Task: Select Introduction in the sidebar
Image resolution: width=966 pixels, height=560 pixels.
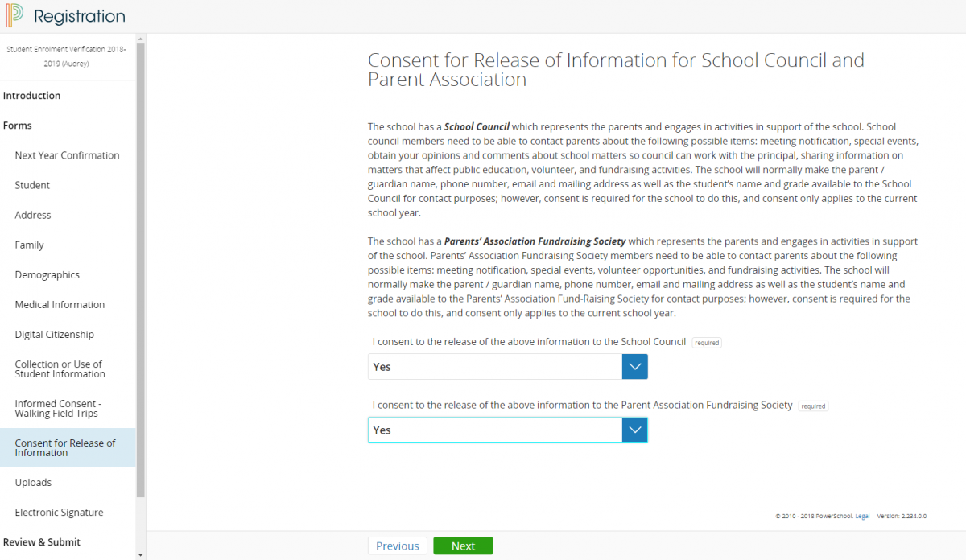Action: coord(32,96)
